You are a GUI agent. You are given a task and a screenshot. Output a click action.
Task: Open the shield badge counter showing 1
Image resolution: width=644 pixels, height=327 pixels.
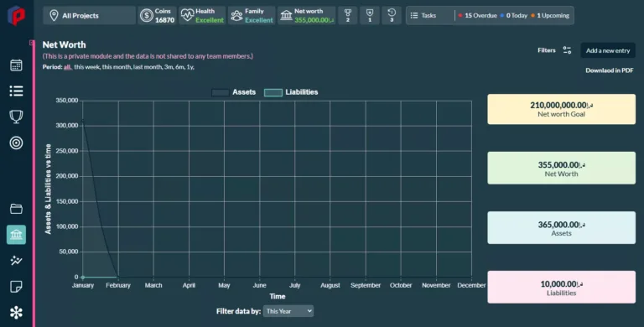tap(370, 16)
